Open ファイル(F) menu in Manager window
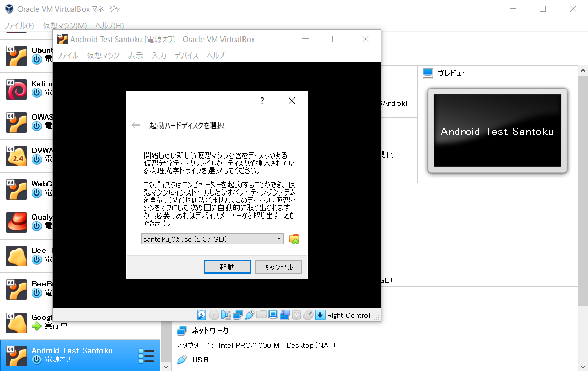Viewport: 588px width, 371px height. [x=19, y=26]
